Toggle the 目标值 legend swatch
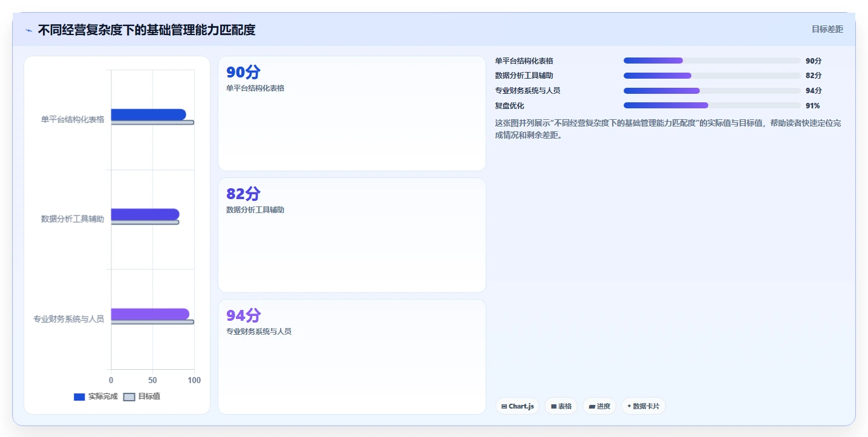This screenshot has width=868, height=437. pyautogui.click(x=129, y=397)
